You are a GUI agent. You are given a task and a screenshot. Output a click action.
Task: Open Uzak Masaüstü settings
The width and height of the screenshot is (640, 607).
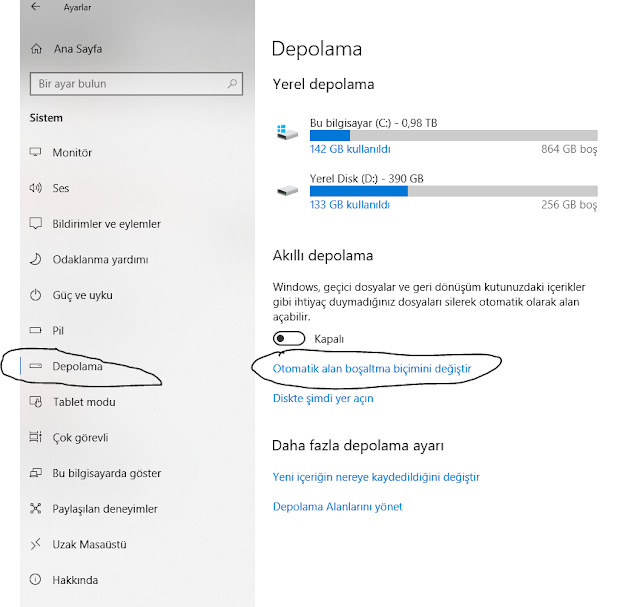89,544
